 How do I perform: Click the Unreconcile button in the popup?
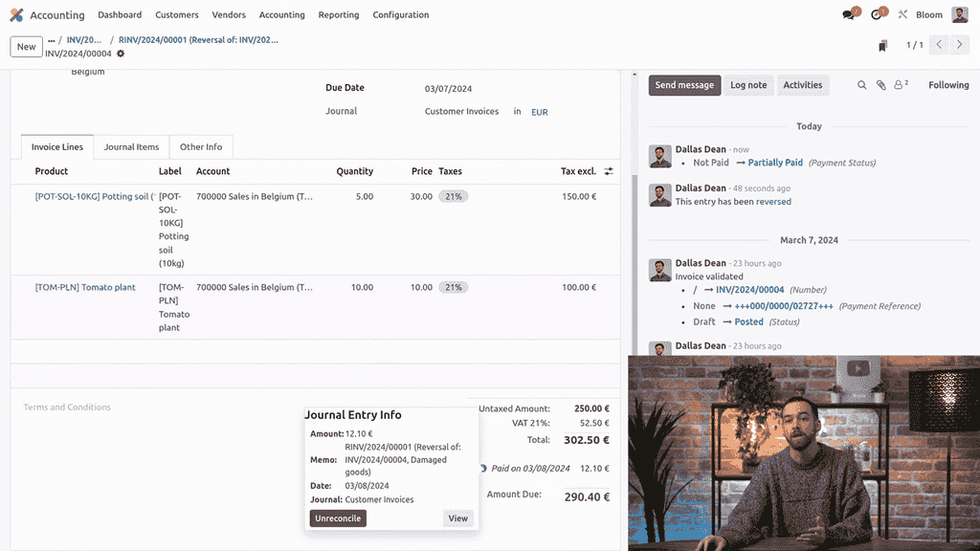point(337,518)
